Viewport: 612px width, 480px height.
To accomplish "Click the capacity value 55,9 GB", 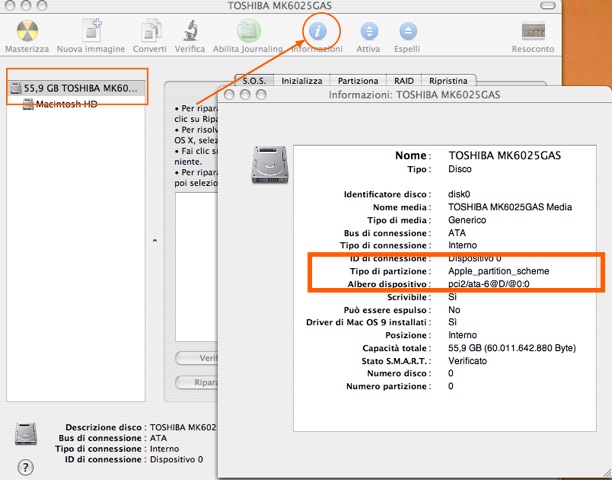I will point(512,348).
